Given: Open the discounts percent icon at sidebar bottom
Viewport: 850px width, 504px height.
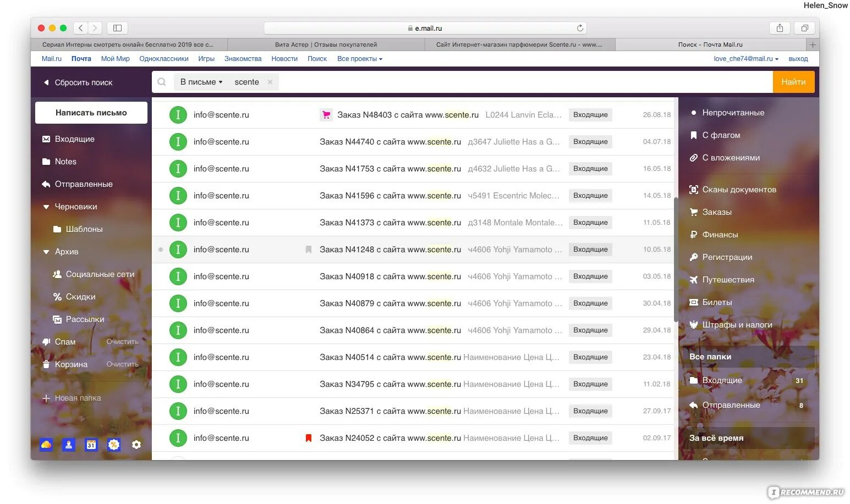Looking at the screenshot, I should click(114, 445).
